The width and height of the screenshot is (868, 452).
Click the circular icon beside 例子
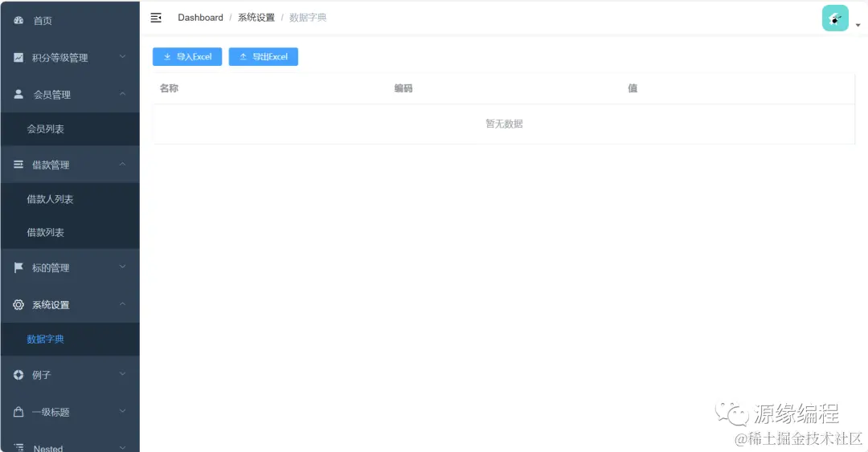[x=18, y=375]
